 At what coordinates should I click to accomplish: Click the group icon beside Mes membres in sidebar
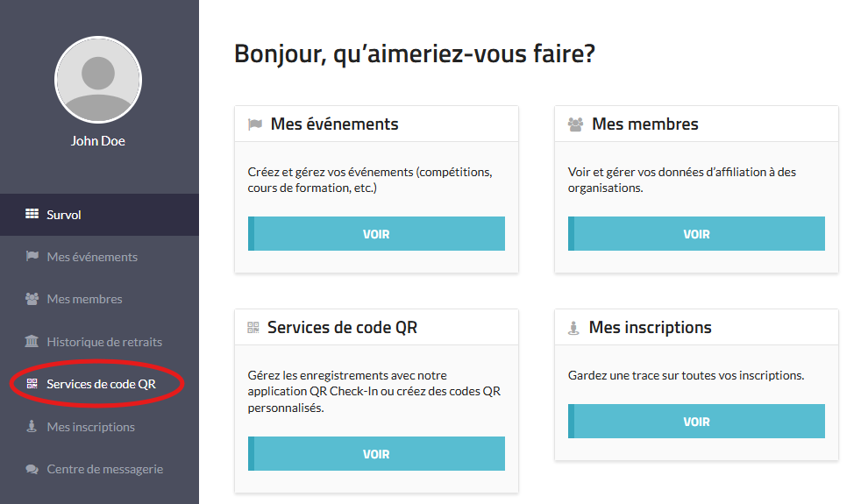pos(32,299)
